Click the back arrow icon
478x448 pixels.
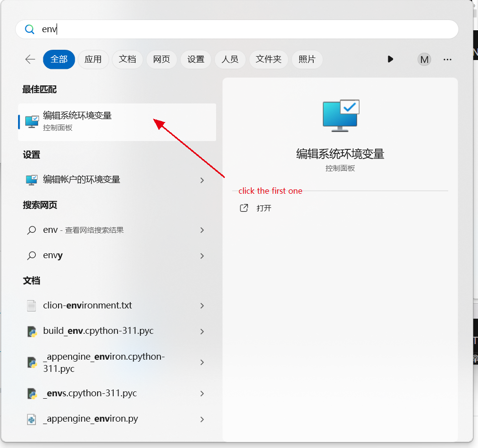click(30, 59)
